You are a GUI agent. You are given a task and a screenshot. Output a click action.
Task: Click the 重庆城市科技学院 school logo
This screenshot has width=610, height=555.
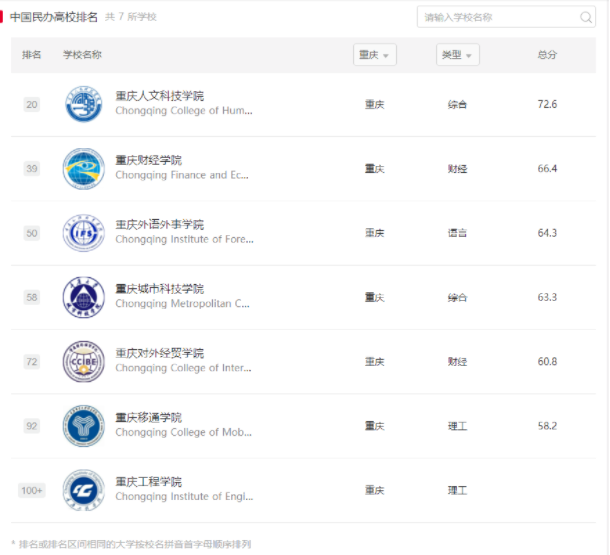[84, 297]
